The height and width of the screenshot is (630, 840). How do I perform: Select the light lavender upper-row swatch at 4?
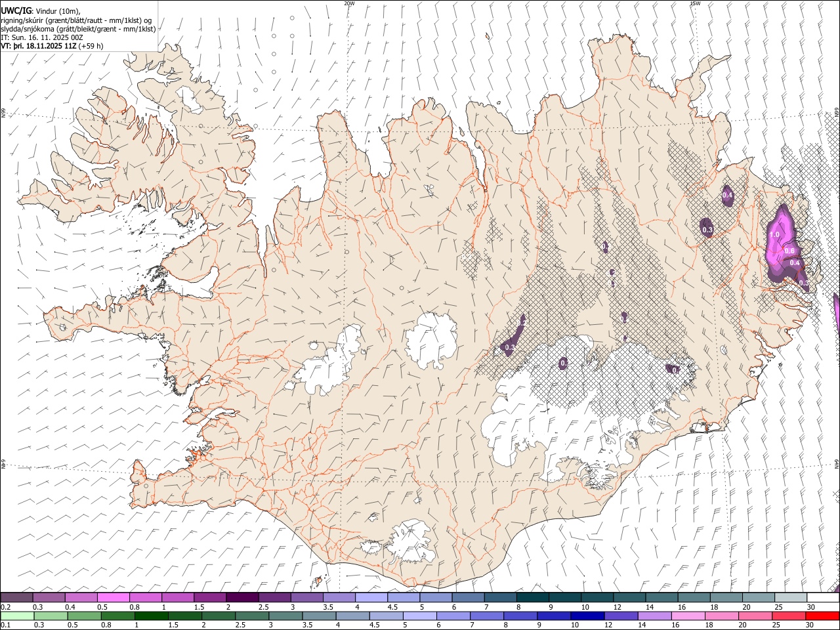(371, 597)
